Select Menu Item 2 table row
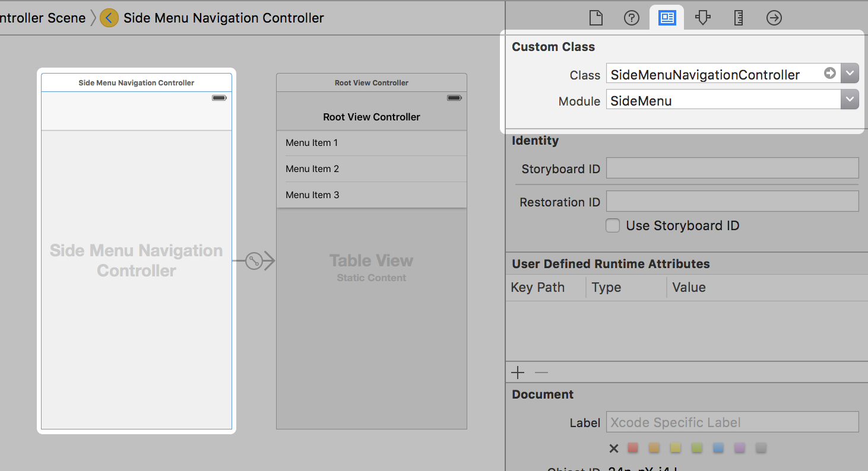The image size is (868, 471). (x=371, y=169)
